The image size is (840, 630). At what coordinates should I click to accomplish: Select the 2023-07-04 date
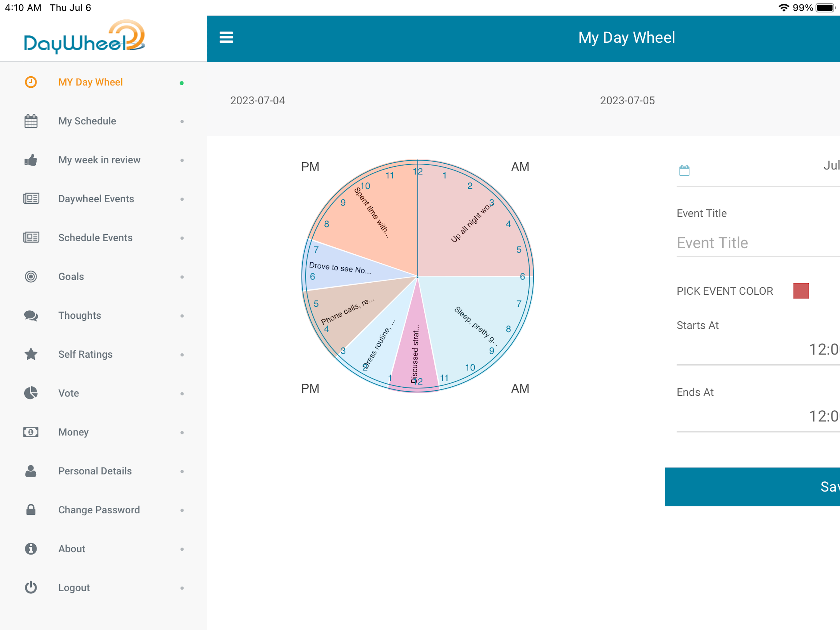[257, 101]
